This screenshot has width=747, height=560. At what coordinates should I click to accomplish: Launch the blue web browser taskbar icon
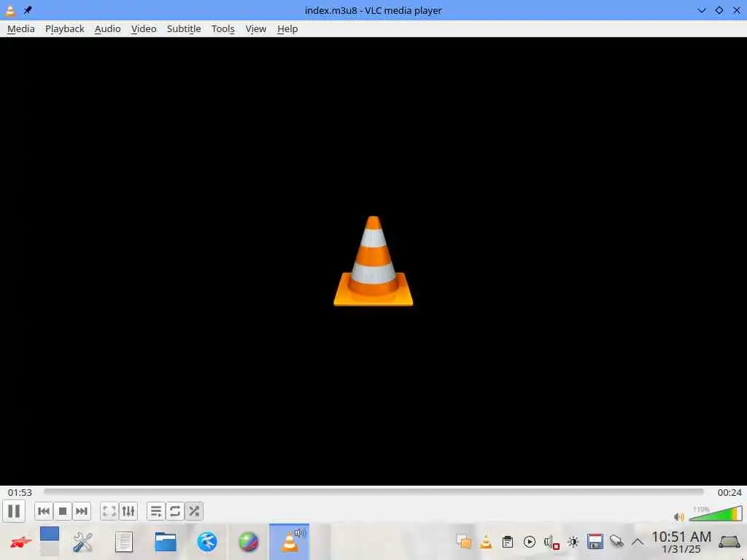(206, 542)
